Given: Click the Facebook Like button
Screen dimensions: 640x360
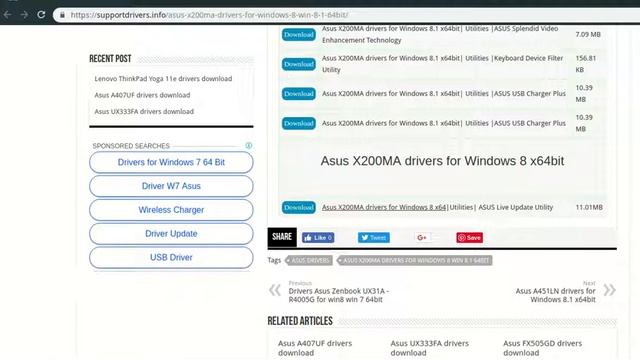Looking at the screenshot, I should [x=318, y=238].
